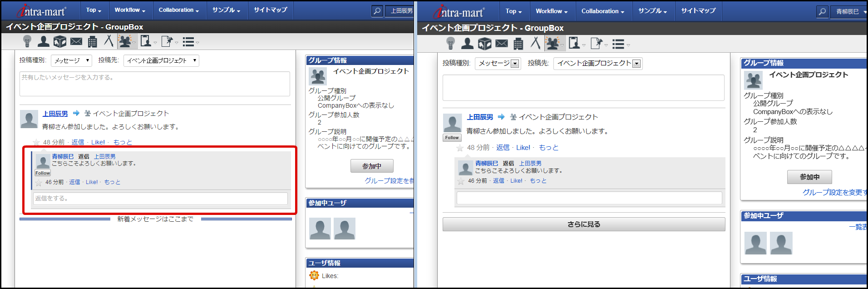
Task: Toggle the star beside 48 分前 in the right window
Action: pyautogui.click(x=460, y=148)
